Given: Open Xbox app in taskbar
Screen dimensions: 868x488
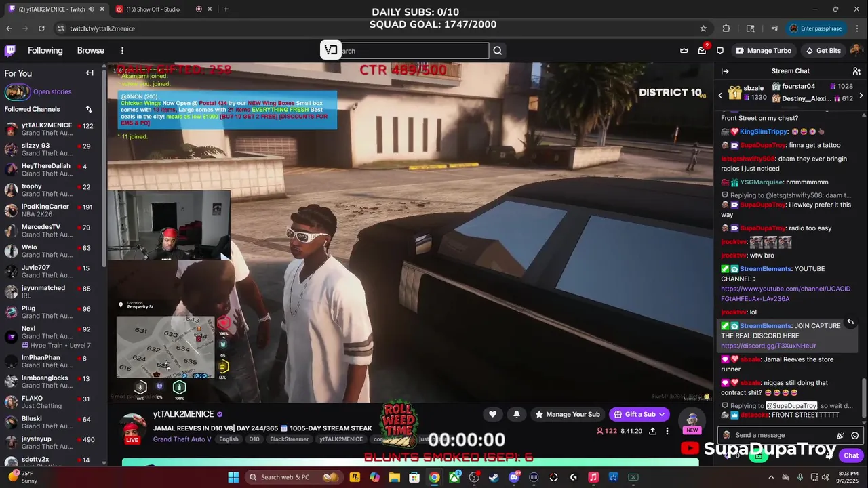Looking at the screenshot, I should coord(454,477).
